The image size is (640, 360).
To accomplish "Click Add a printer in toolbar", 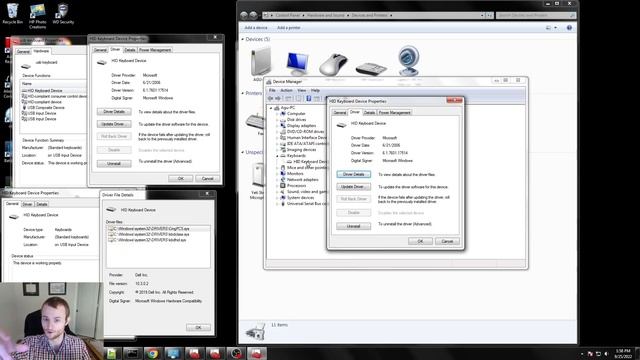I will coord(289,28).
